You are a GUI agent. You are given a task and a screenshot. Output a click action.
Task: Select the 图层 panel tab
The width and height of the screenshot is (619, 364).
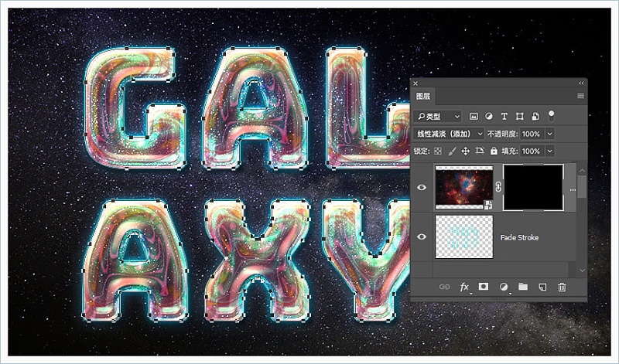(423, 97)
